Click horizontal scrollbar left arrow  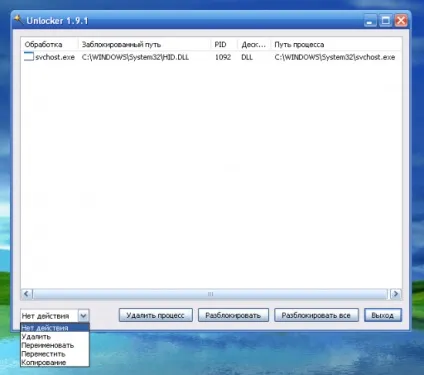pyautogui.click(x=27, y=294)
